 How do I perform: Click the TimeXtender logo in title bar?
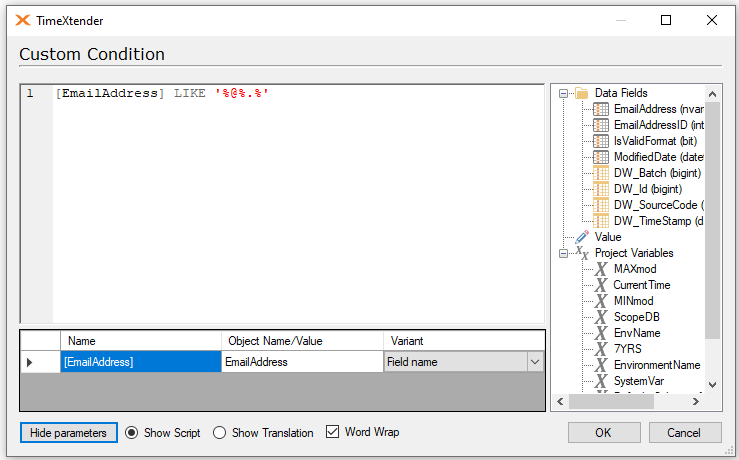click(x=22, y=20)
